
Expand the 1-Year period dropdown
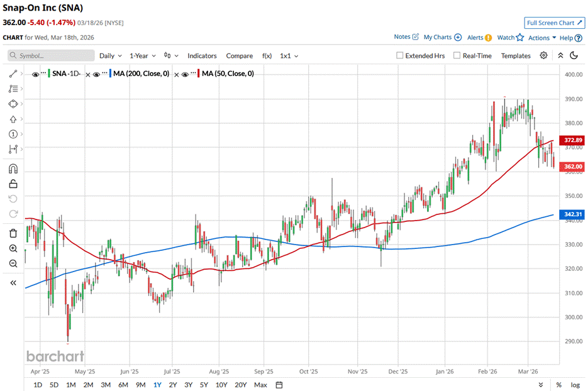[143, 56]
